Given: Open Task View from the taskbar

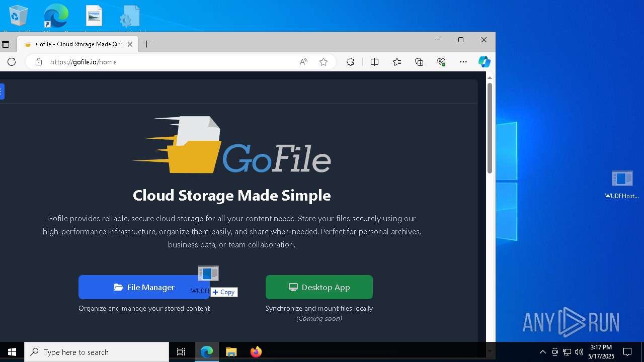Looking at the screenshot, I should tap(181, 352).
